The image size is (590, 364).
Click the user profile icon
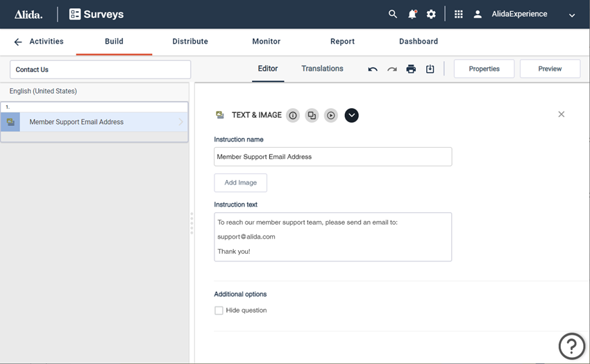478,15
